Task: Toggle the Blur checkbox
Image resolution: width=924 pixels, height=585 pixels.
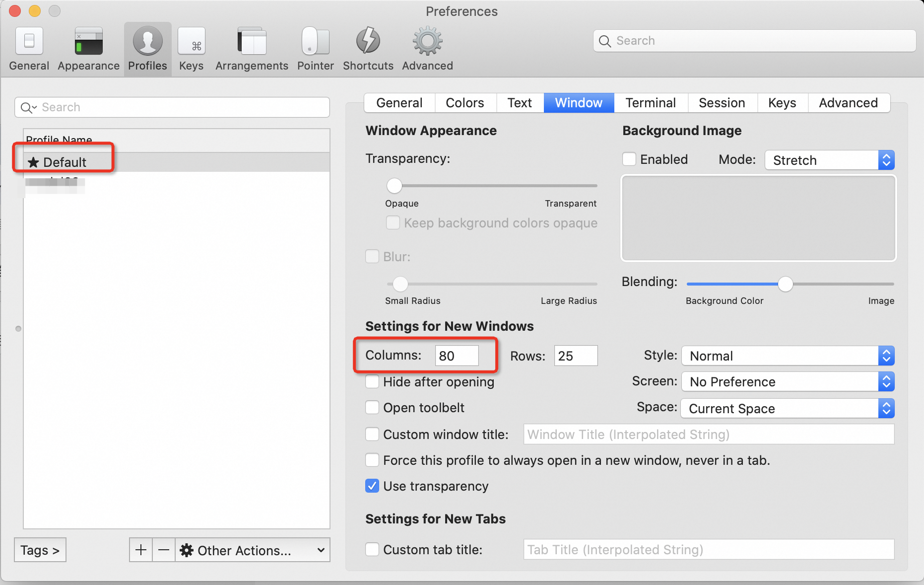Action: coord(372,256)
